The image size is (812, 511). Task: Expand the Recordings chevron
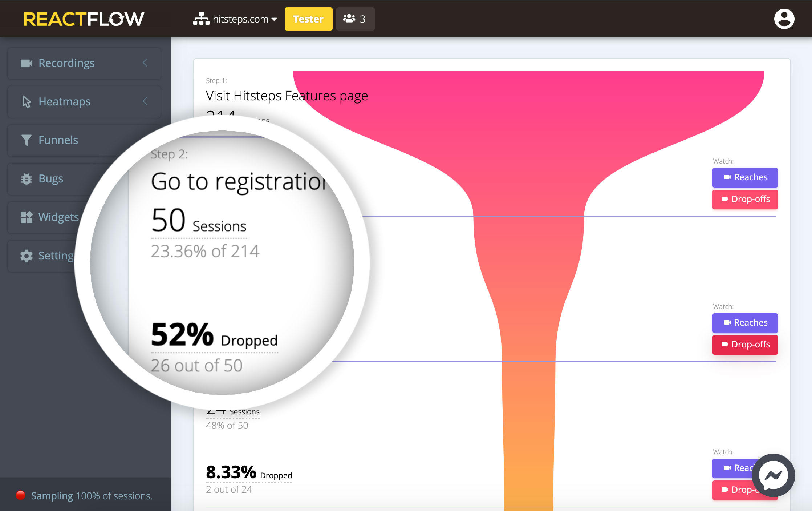point(145,63)
